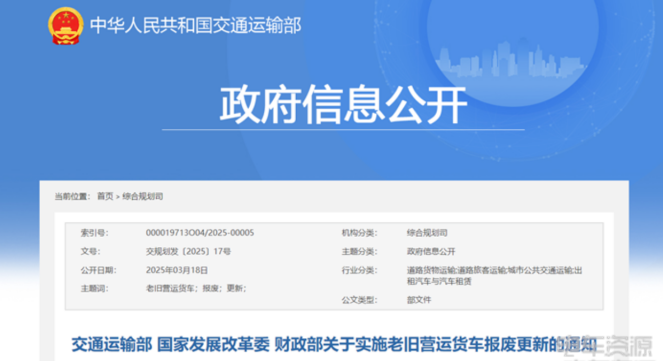Screen dimensions: 664x361
Task: Click the 行业分类 value 道路货物运输
Action: [x=431, y=270]
